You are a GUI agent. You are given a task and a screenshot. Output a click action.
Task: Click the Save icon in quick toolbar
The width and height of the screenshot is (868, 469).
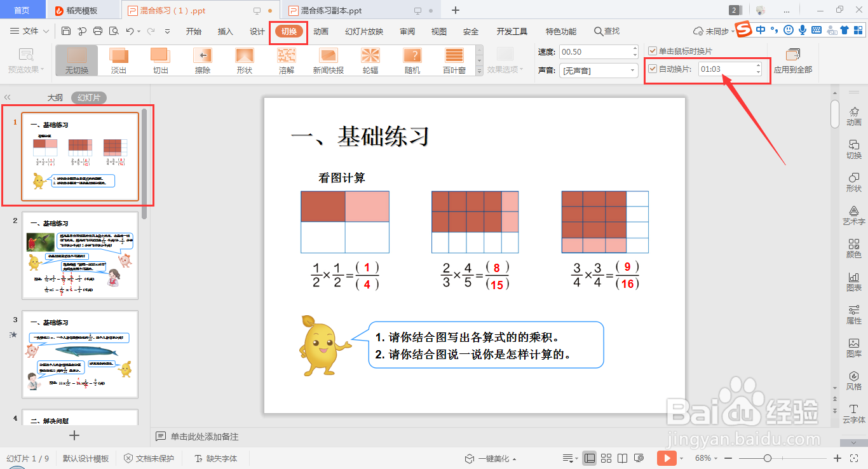pos(66,31)
